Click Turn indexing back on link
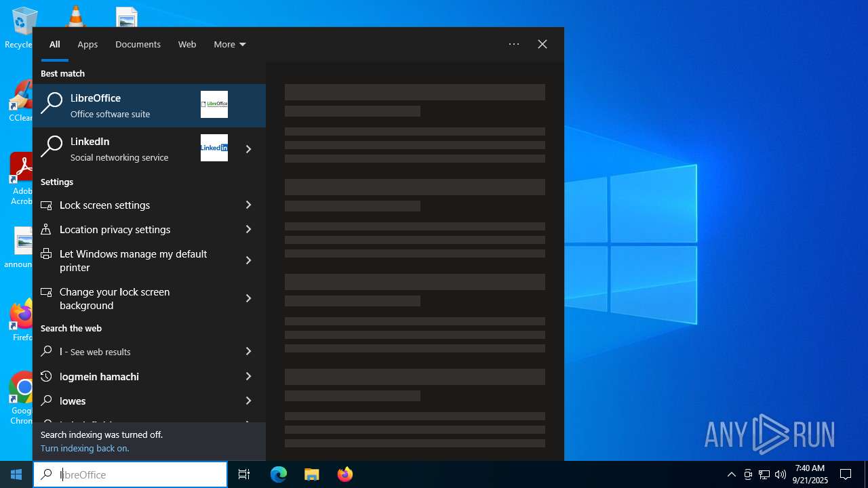The height and width of the screenshot is (488, 868). pyautogui.click(x=85, y=448)
